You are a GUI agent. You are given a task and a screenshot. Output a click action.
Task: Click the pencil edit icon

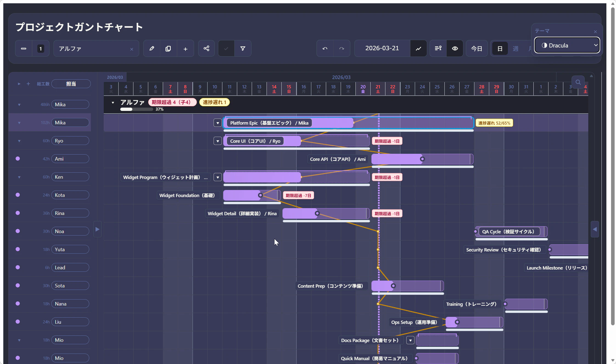pyautogui.click(x=152, y=49)
